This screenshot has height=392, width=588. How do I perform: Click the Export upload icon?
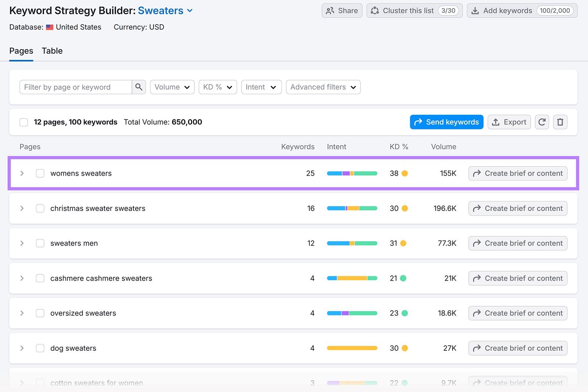496,122
